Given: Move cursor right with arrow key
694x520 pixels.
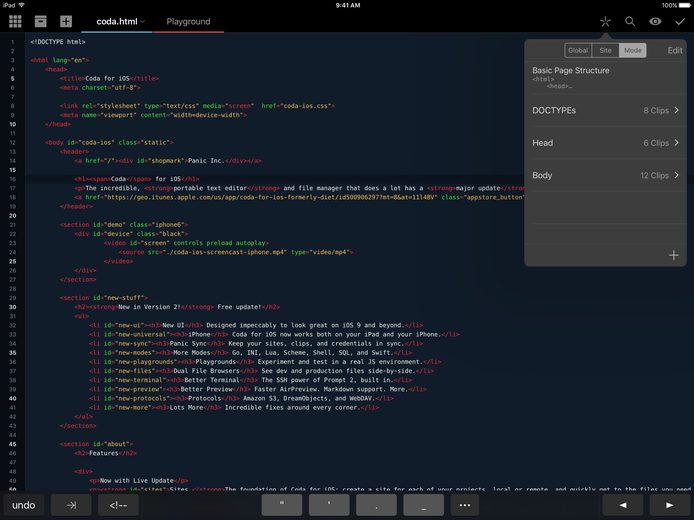Looking at the screenshot, I should click(x=670, y=505).
